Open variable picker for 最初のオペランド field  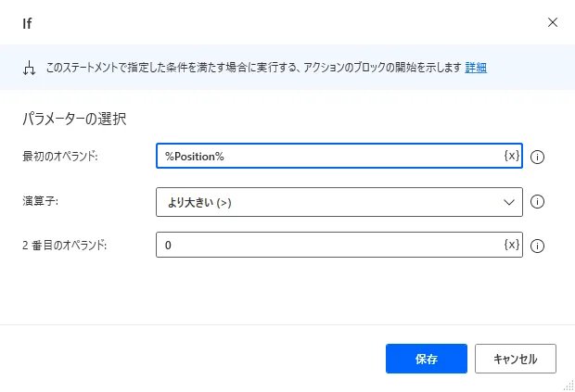(511, 156)
